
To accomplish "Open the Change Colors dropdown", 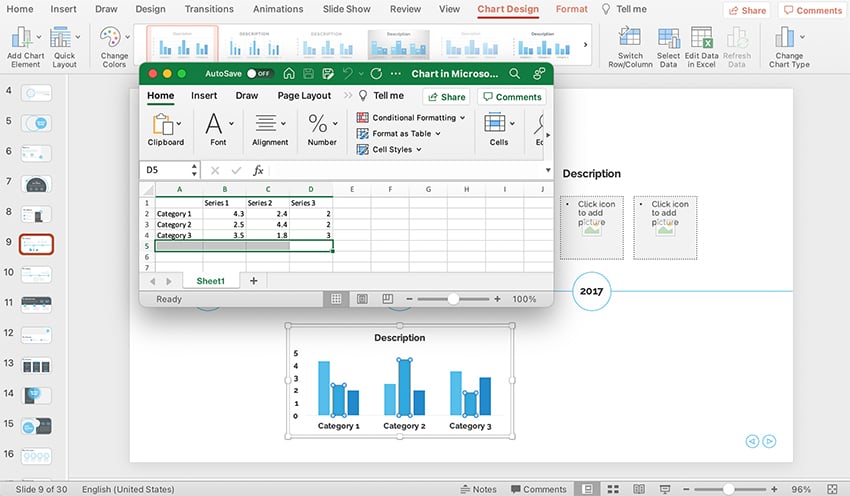I will 115,47.
